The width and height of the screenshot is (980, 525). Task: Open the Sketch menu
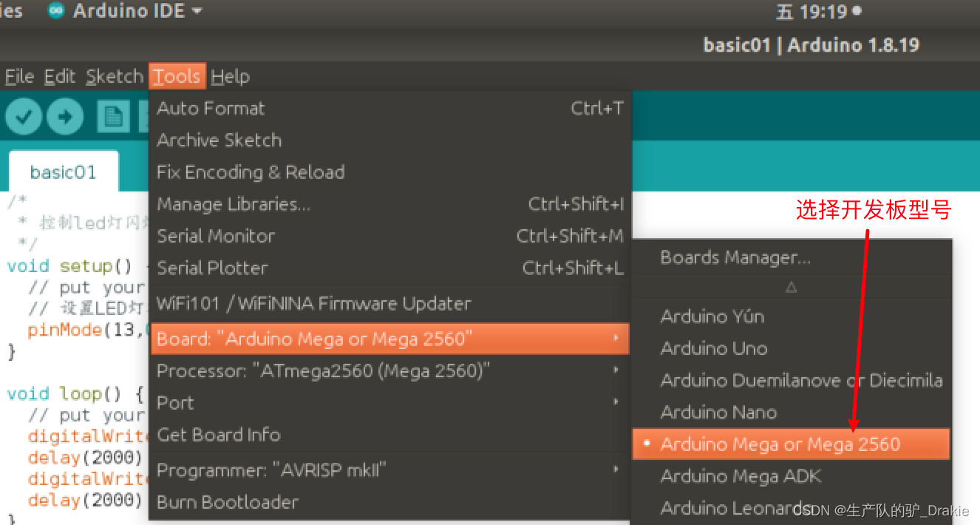coord(115,76)
